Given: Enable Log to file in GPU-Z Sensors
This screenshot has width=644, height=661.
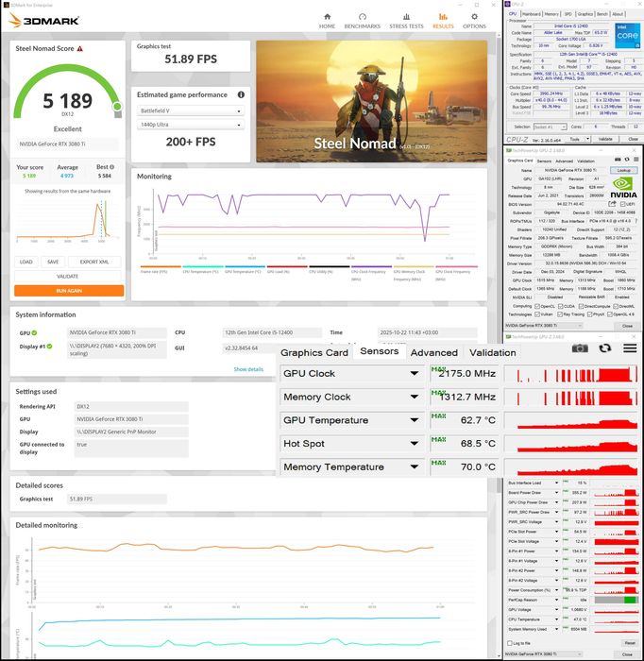Looking at the screenshot, I should [511, 643].
